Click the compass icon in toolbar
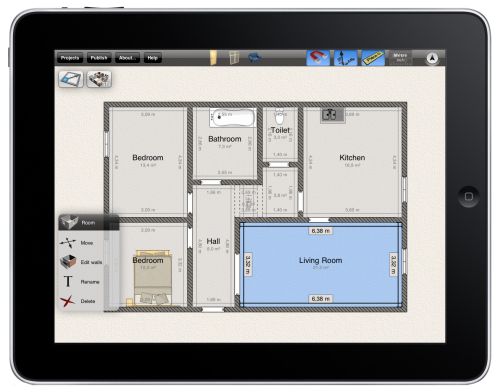 coord(432,58)
